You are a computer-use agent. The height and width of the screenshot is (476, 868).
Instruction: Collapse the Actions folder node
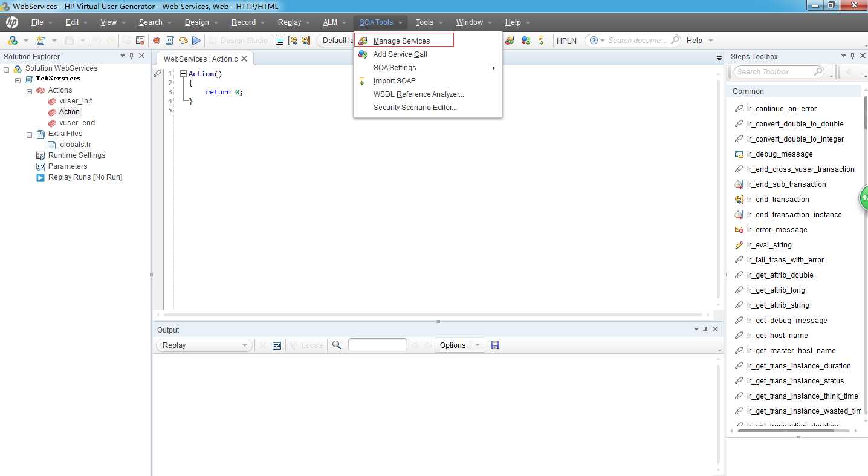click(29, 91)
